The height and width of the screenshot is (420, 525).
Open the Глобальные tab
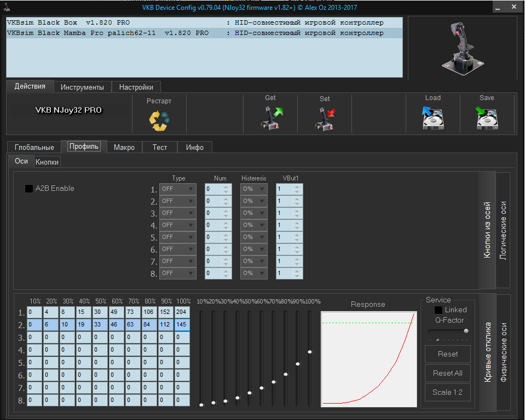pyautogui.click(x=34, y=148)
